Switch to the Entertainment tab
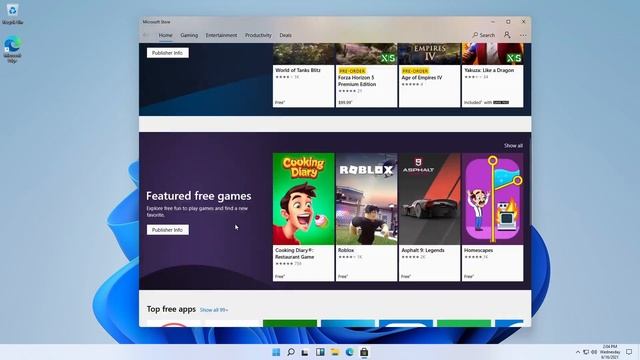The width and height of the screenshot is (640, 360). [x=221, y=36]
